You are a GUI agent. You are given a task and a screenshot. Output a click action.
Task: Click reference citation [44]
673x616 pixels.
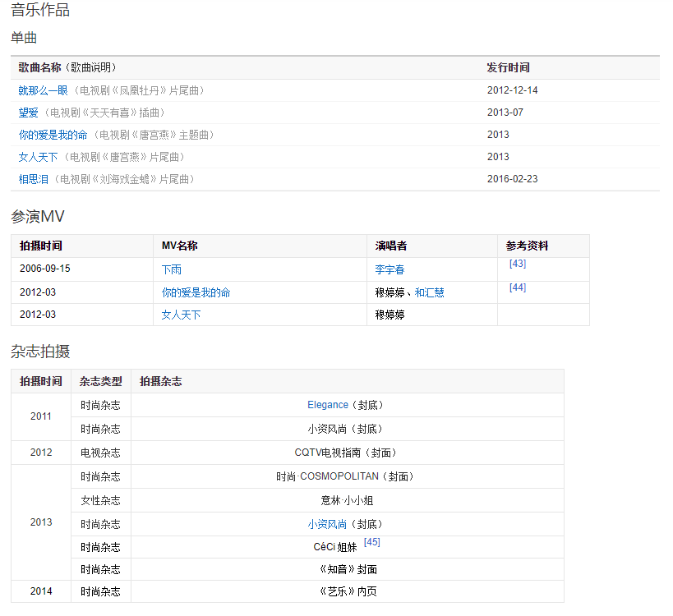[x=518, y=287]
